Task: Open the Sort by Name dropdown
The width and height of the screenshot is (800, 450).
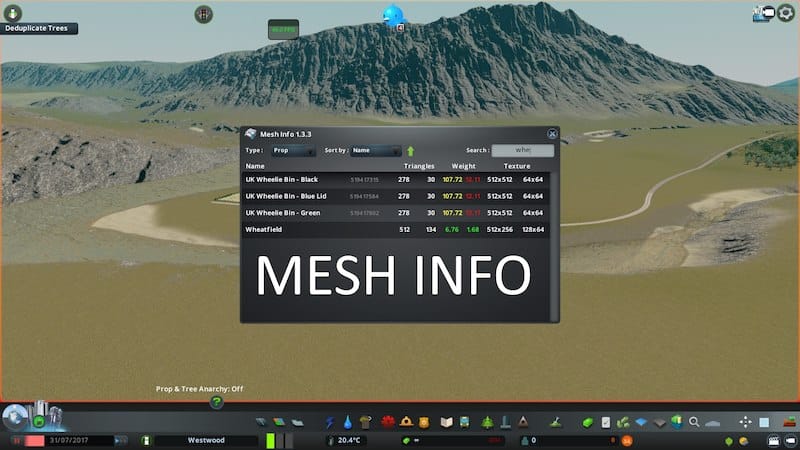Action: tap(375, 151)
